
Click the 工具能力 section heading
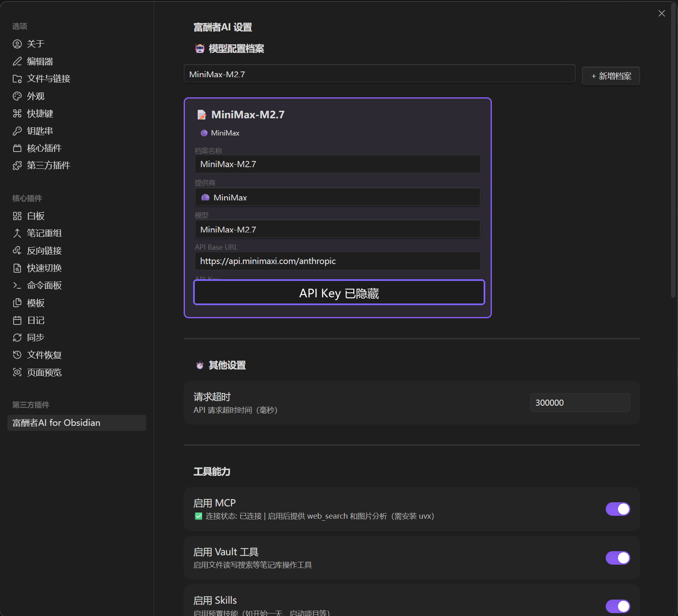point(212,471)
